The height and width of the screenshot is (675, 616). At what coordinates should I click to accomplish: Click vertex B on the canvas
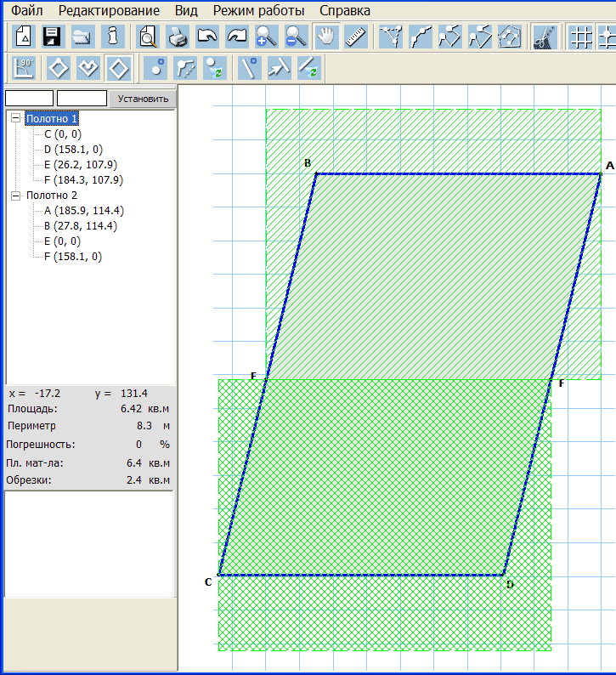pos(316,174)
